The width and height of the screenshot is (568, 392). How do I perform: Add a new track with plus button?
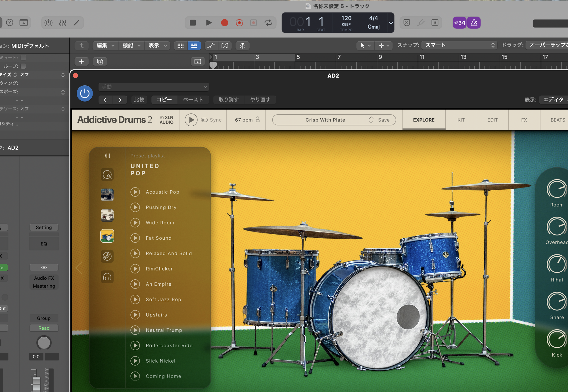click(x=82, y=62)
